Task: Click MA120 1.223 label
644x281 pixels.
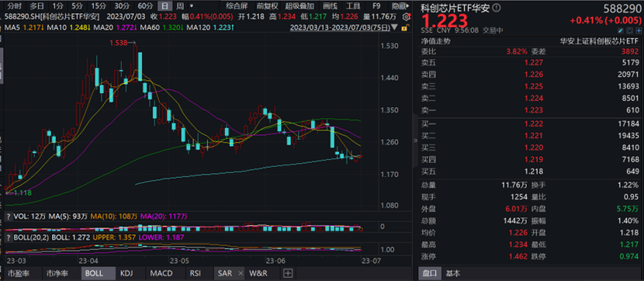Action: (211, 27)
